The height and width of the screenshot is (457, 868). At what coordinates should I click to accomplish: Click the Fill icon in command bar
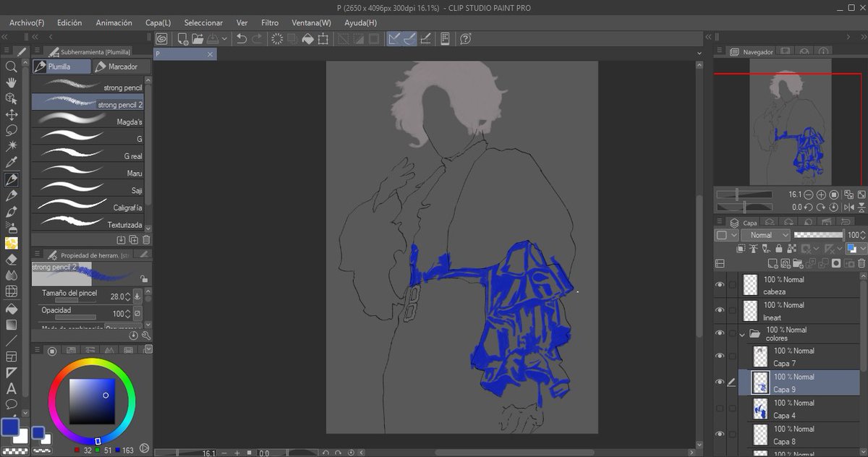[x=307, y=38]
